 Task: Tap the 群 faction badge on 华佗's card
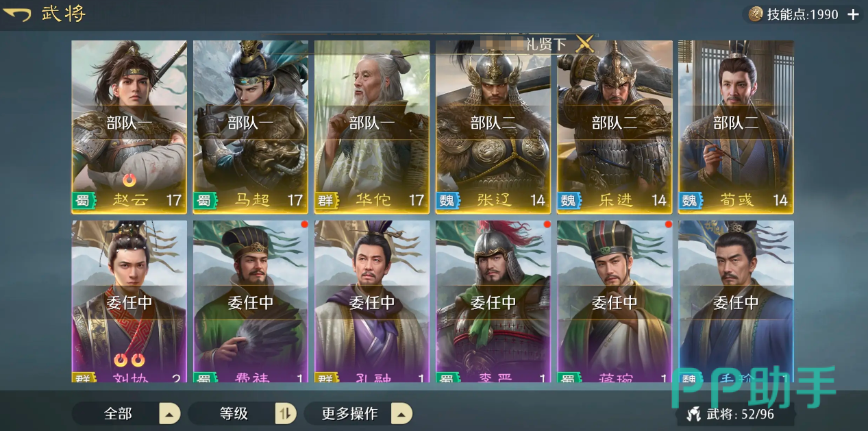coord(325,200)
